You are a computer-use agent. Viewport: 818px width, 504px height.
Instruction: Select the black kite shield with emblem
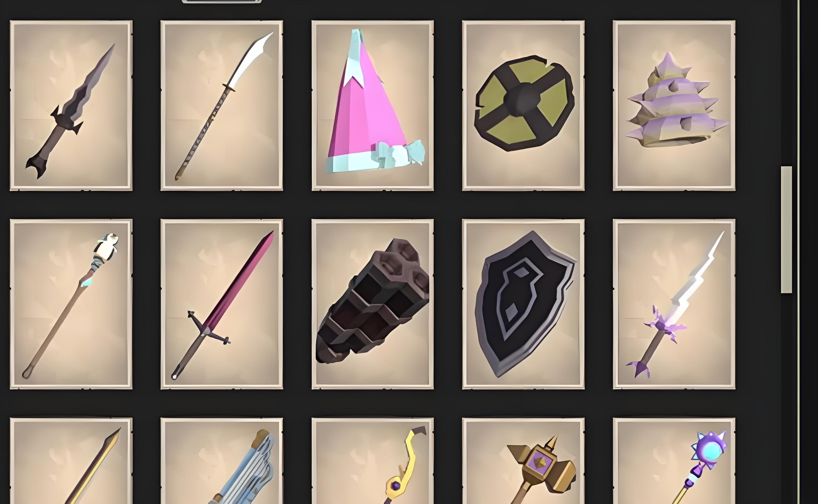pos(523,304)
